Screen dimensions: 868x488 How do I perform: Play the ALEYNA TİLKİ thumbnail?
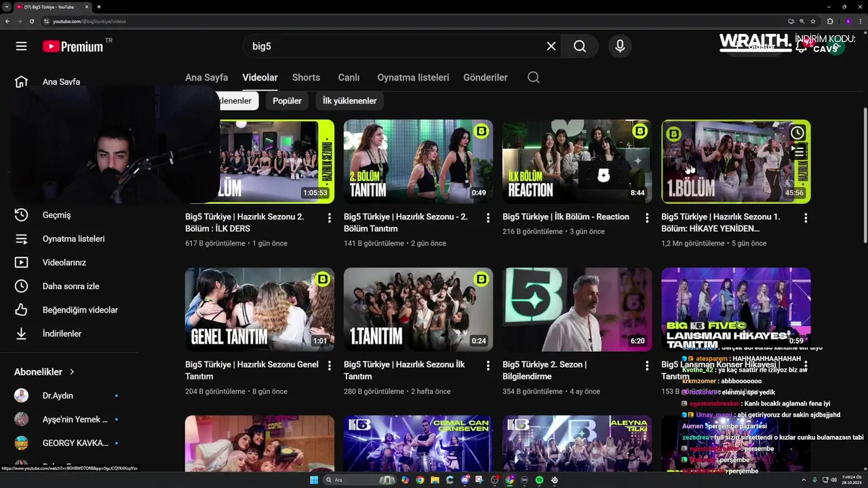click(577, 443)
